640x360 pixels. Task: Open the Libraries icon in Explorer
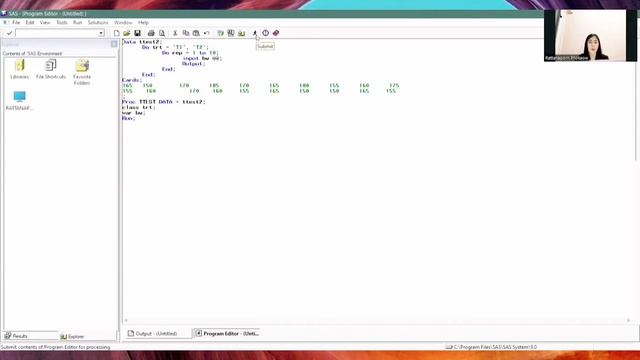click(20, 69)
